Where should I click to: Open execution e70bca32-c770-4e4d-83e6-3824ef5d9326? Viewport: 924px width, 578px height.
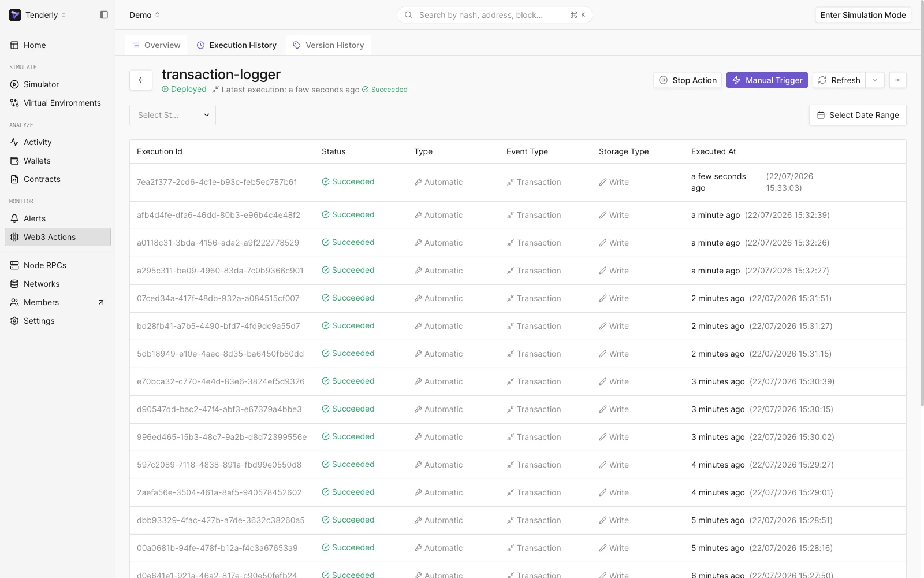[x=221, y=381]
